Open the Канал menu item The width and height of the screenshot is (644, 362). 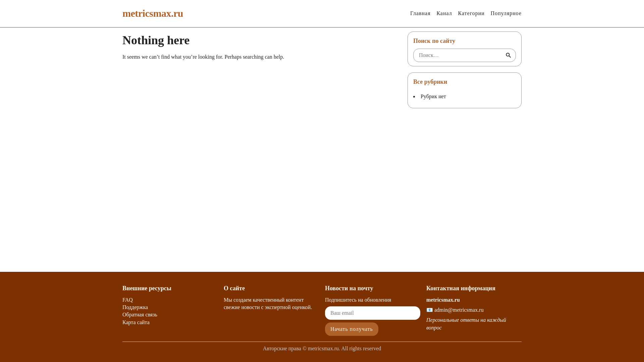(x=444, y=13)
